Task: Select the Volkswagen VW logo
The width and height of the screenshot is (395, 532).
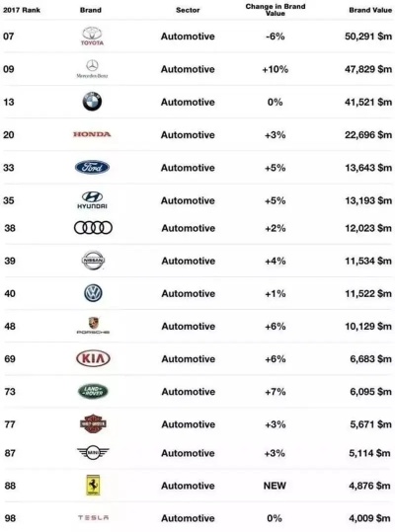Action: (93, 293)
